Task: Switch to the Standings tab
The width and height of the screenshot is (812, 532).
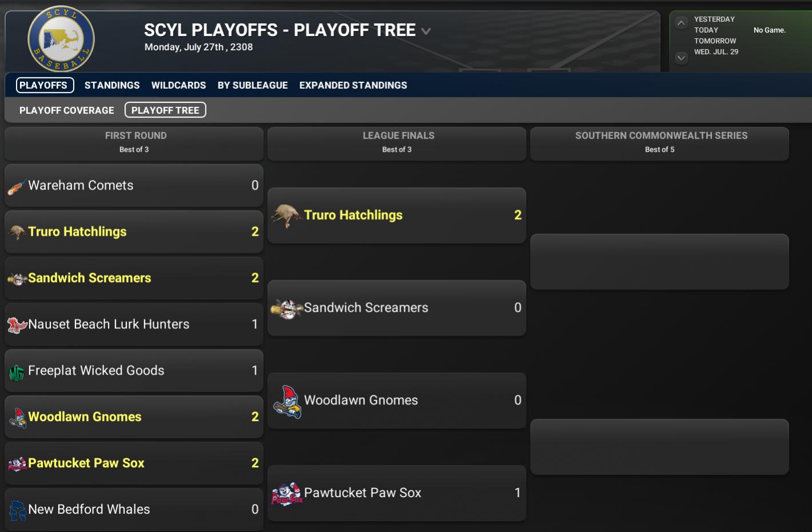Action: pyautogui.click(x=112, y=85)
